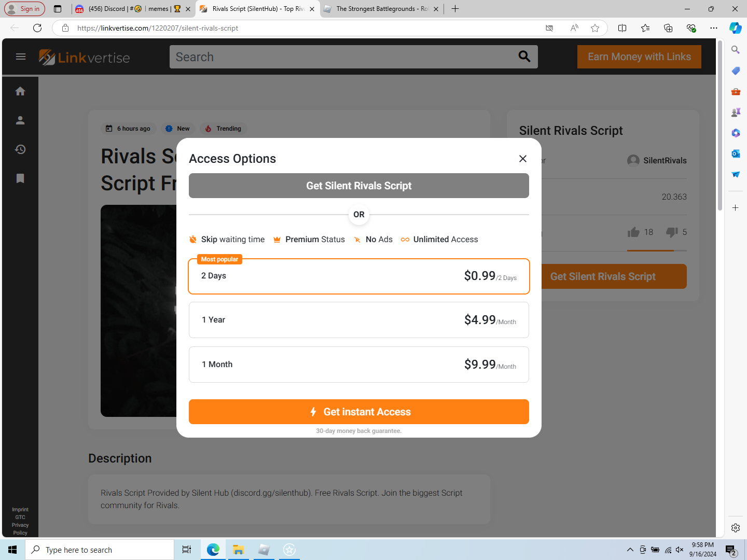Image resolution: width=747 pixels, height=560 pixels.
Task: Click the Trending tag
Action: click(x=224, y=129)
